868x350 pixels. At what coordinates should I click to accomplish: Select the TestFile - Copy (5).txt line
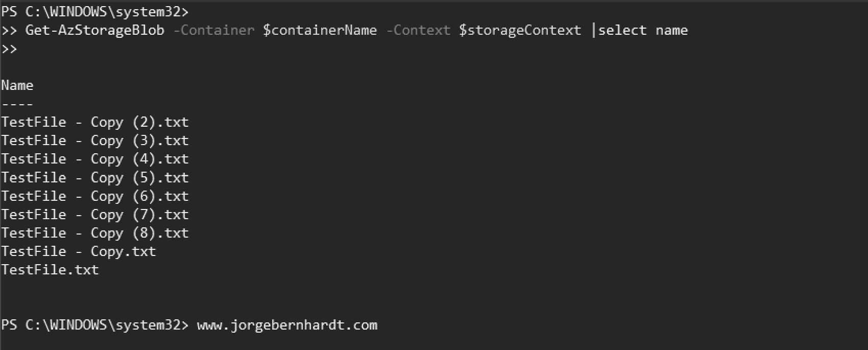(95, 178)
